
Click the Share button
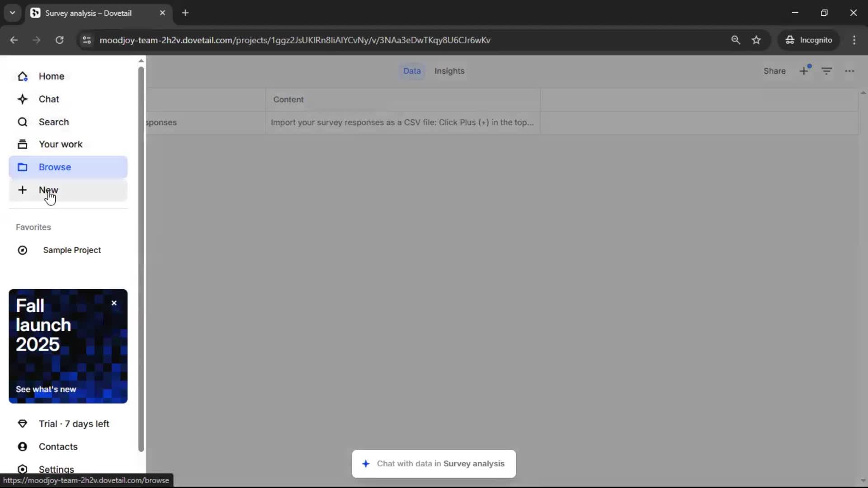774,71
